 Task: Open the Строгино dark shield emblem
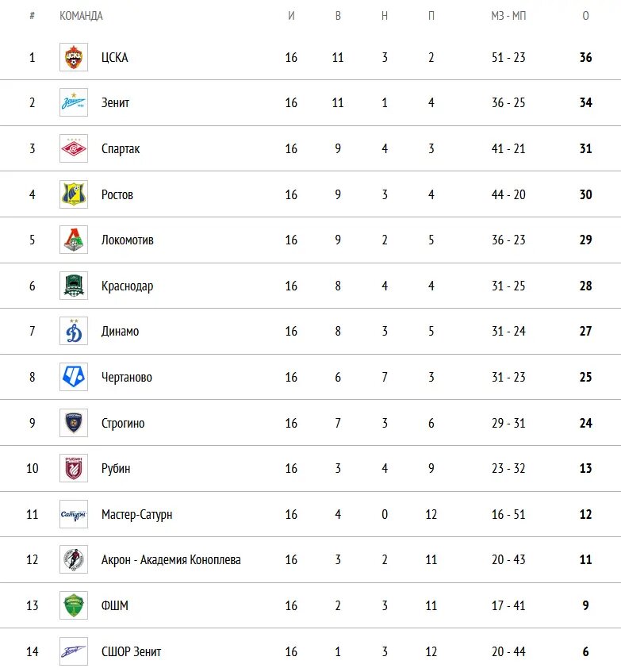pos(74,423)
